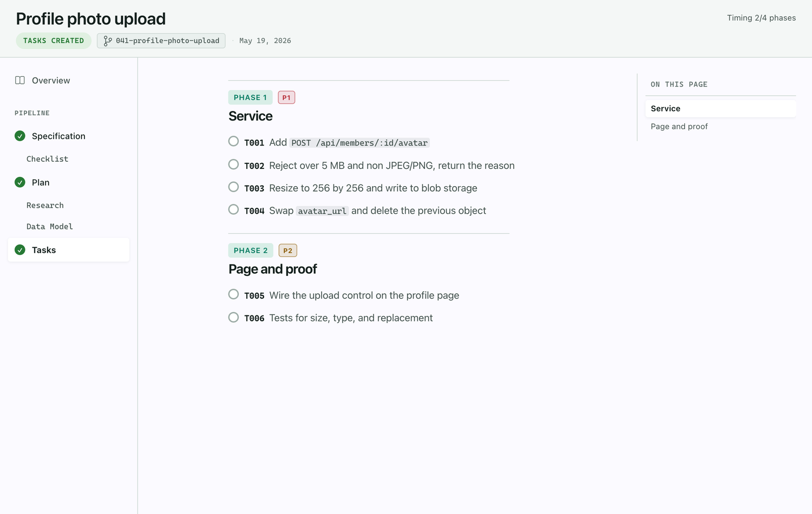Toggle the T002 task circle
This screenshot has height=514, width=812.
(233, 164)
